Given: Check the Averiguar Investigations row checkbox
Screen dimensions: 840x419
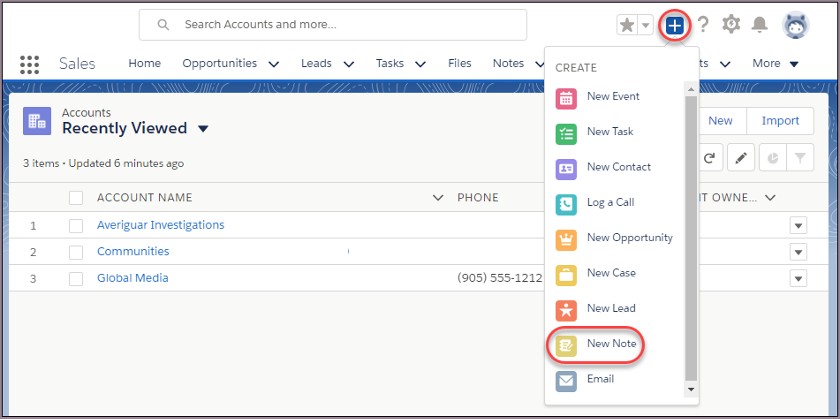Looking at the screenshot, I should [x=76, y=226].
